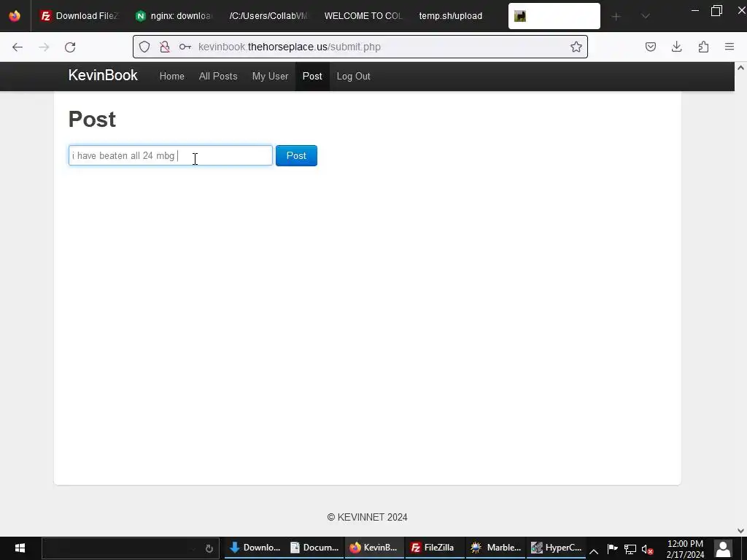Switch to the /C:/Users/CollabVM tab

click(x=268, y=16)
